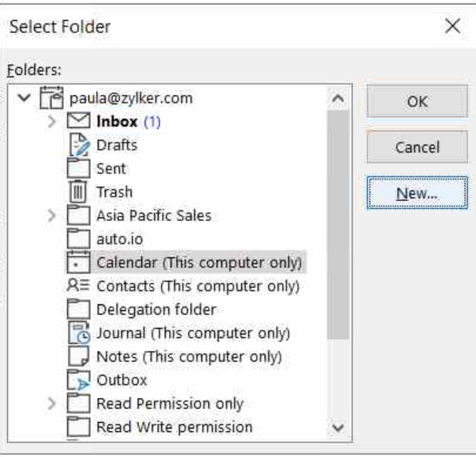
Task: Select the Read Write permission folder
Action: pos(174,427)
